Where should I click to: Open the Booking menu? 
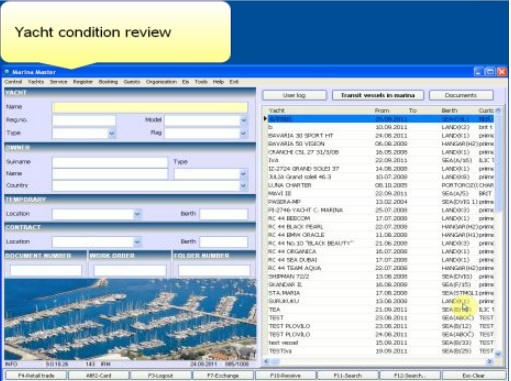[x=108, y=82]
